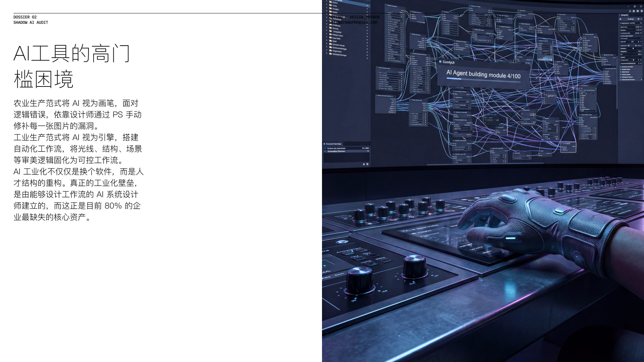Expand the Console Mode folder arrow
The width and height of the screenshot is (644, 362).
(327, 44)
